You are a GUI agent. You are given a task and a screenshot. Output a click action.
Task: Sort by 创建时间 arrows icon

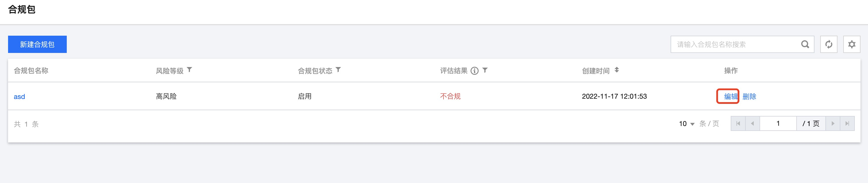(617, 70)
